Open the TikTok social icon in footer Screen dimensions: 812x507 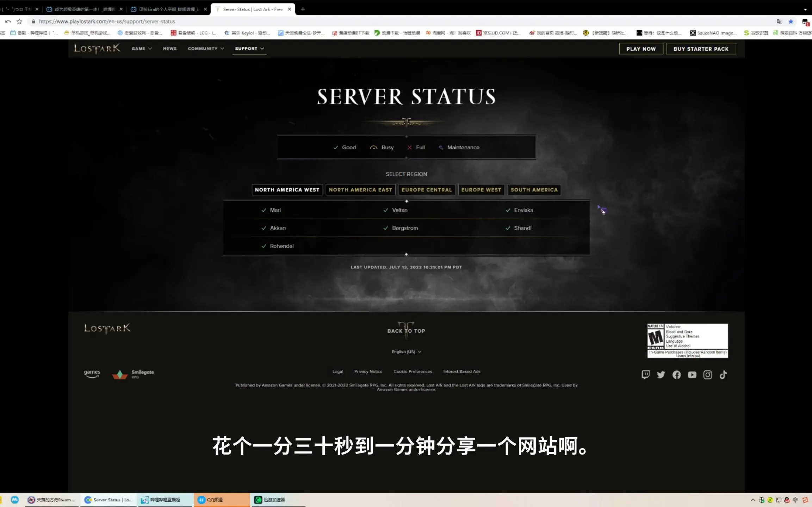click(x=723, y=375)
